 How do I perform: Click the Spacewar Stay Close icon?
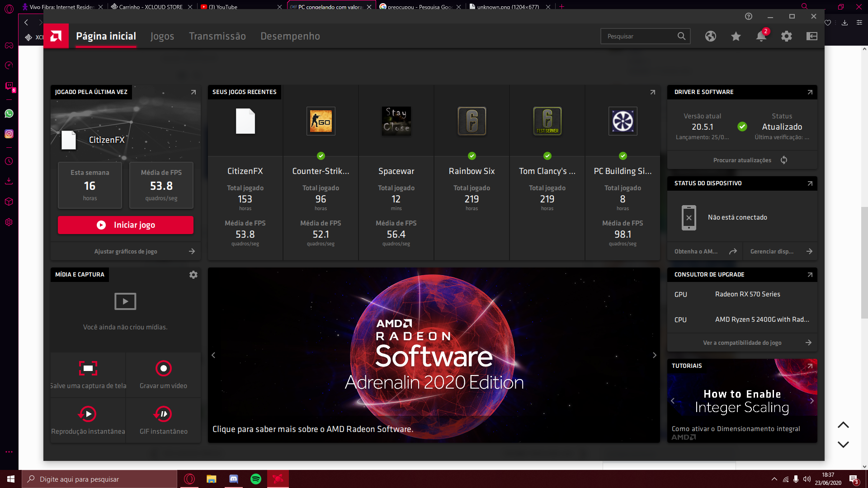pyautogui.click(x=396, y=121)
